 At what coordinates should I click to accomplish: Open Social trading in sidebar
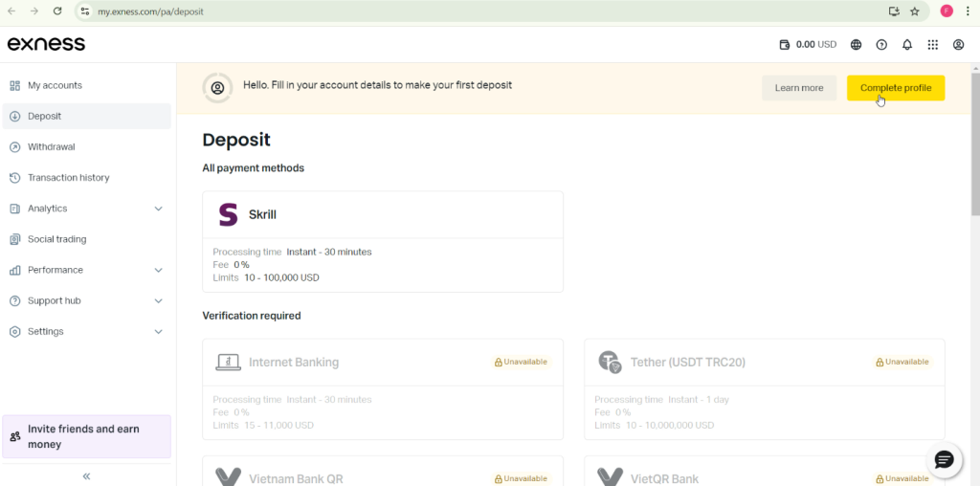coord(87,239)
